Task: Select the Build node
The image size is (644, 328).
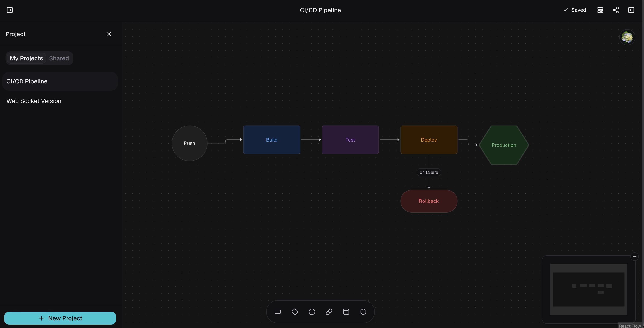Action: 272,140
